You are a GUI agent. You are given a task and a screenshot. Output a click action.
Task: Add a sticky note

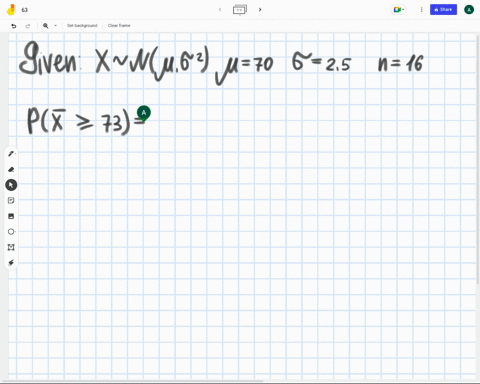(11, 200)
